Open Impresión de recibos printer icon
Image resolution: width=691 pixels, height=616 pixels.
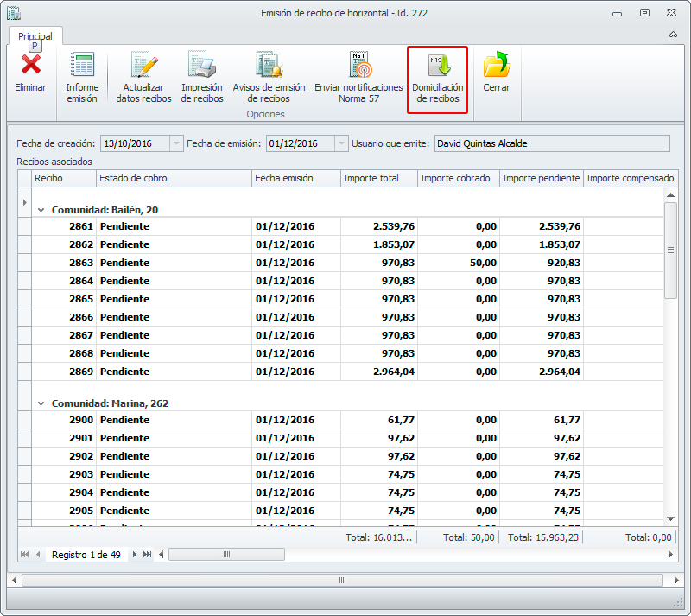pyautogui.click(x=202, y=66)
